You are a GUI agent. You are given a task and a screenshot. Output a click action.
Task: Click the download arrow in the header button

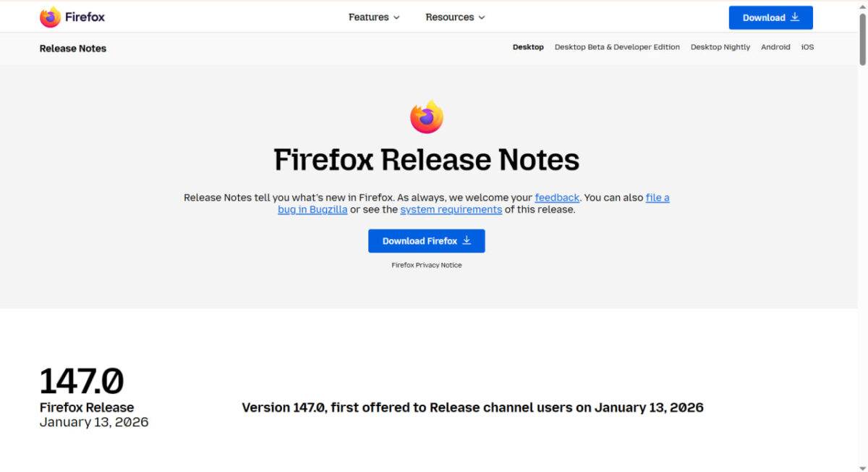point(795,17)
